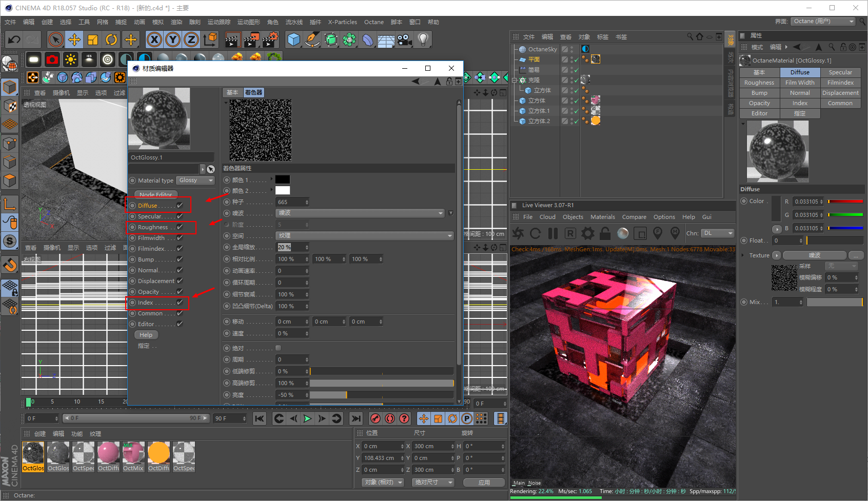This screenshot has width=868, height=501.
Task: Click the Node Editor button
Action: pos(156,194)
